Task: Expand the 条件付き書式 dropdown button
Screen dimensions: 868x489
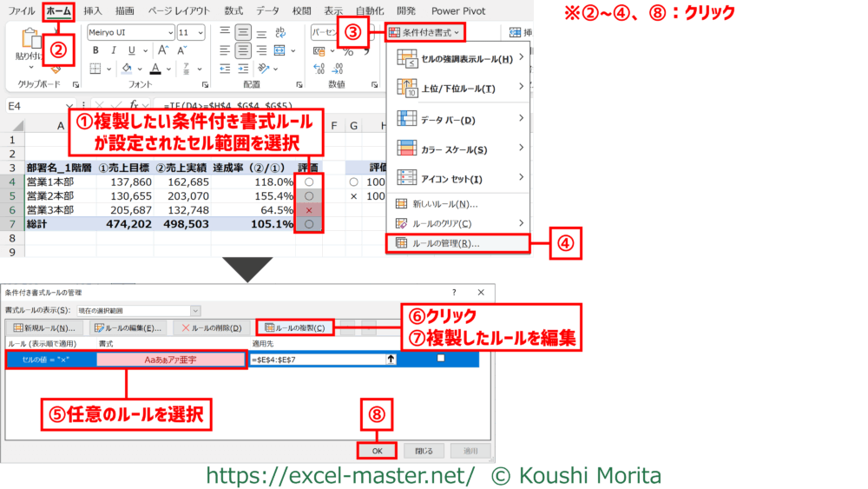Action: 424,32
